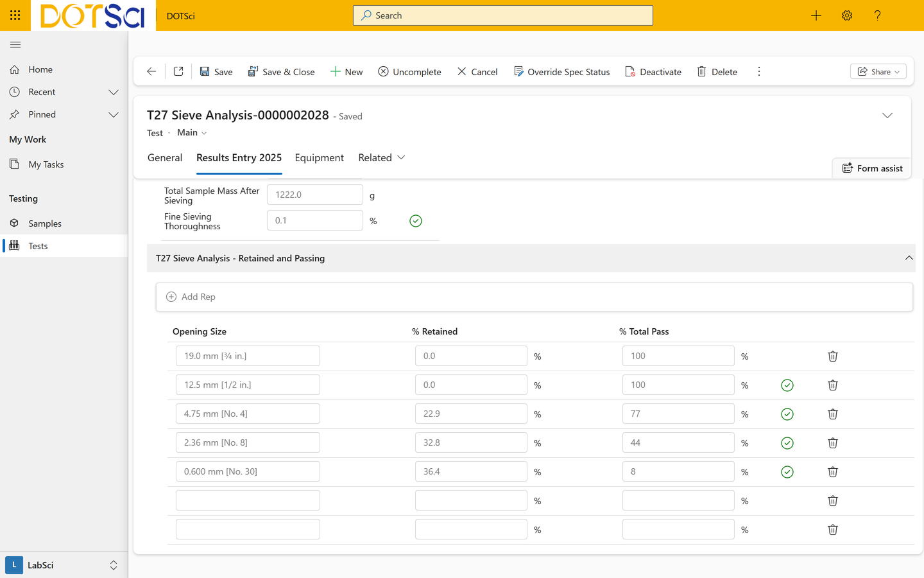Viewport: 924px width, 578px height.
Task: Open record in new window icon
Action: pyautogui.click(x=178, y=71)
